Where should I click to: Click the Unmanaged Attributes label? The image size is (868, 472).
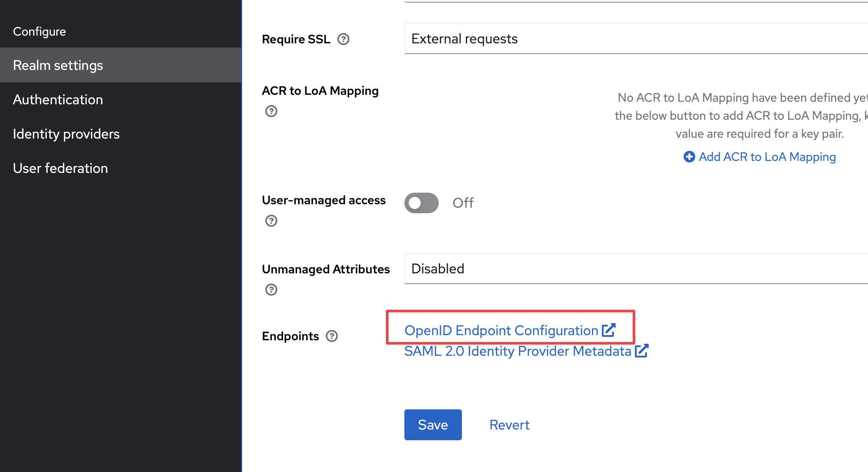click(326, 269)
